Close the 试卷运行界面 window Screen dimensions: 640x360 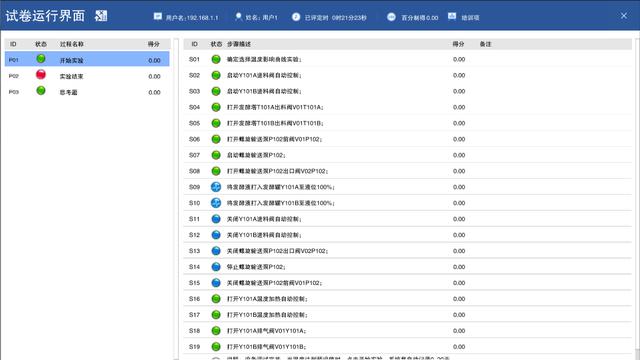coord(624,16)
